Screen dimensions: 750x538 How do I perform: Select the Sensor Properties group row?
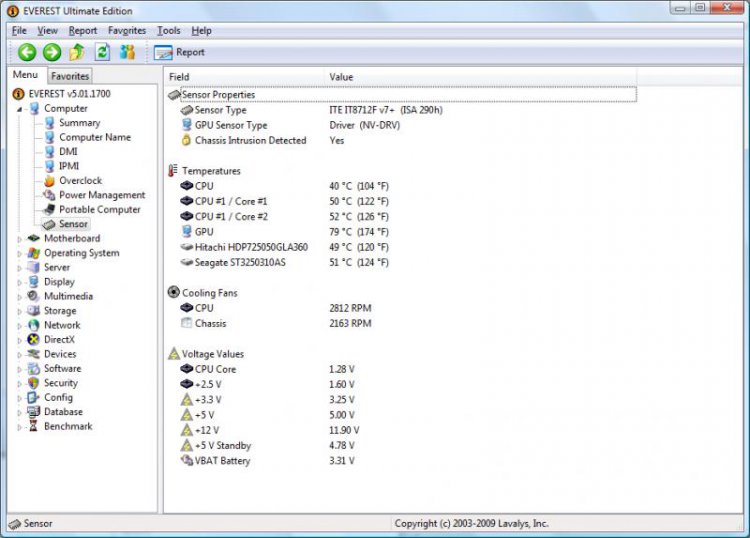tap(402, 95)
